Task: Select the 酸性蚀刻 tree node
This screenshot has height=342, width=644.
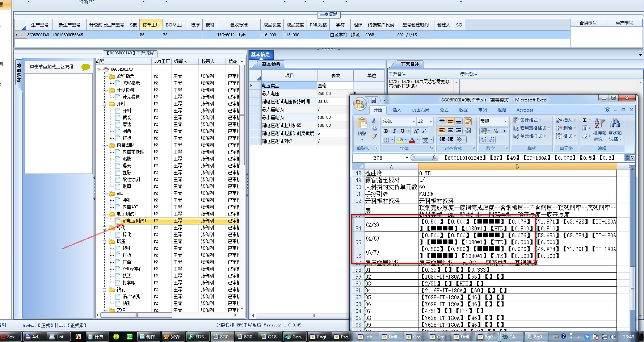Action: point(131,180)
